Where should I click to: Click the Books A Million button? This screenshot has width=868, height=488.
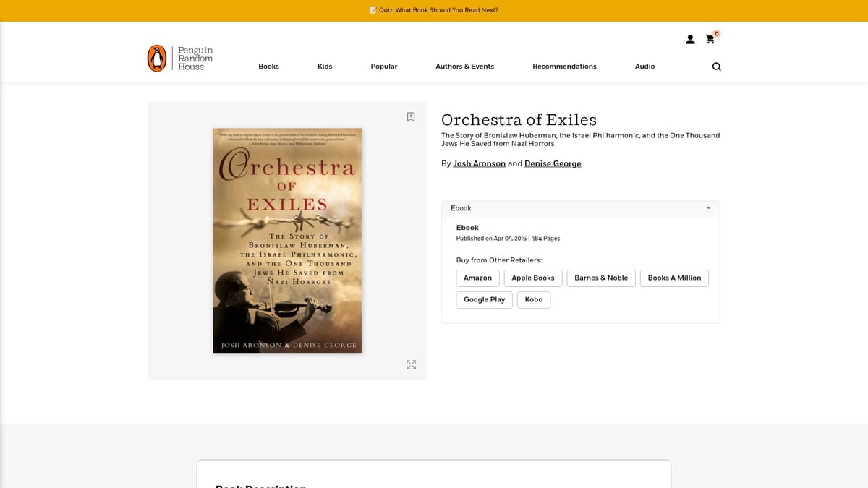(674, 278)
